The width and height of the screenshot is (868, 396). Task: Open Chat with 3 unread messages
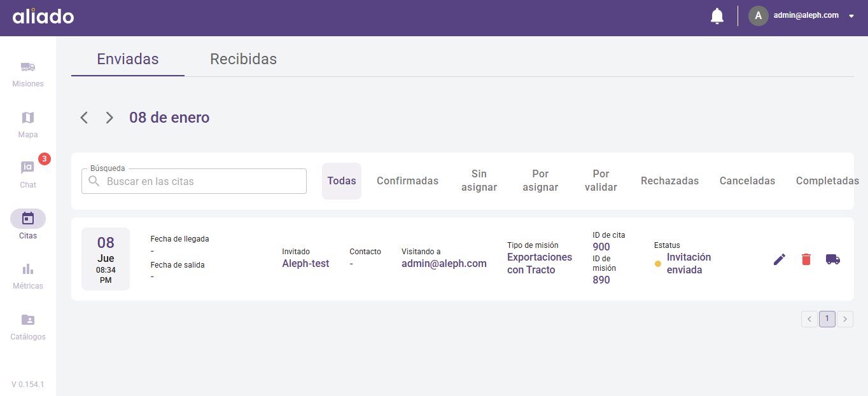click(28, 174)
